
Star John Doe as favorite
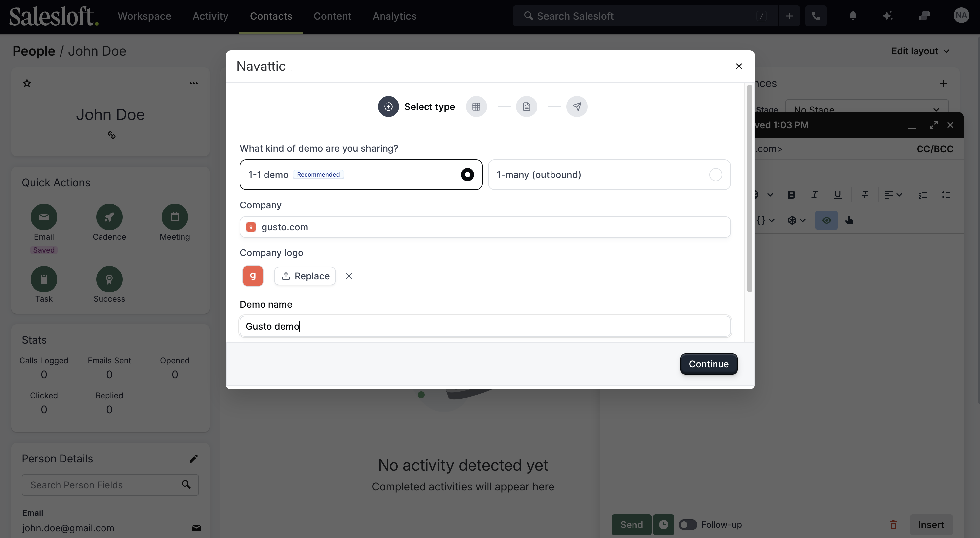pyautogui.click(x=27, y=83)
